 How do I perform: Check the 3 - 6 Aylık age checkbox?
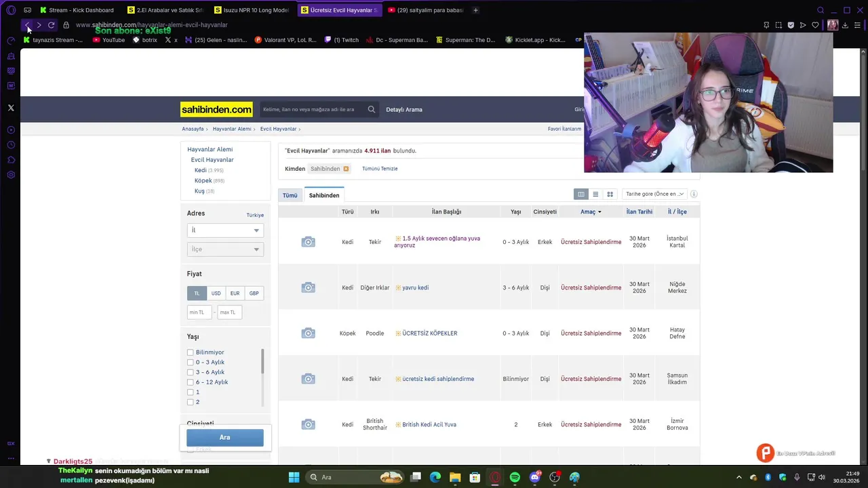click(x=190, y=372)
